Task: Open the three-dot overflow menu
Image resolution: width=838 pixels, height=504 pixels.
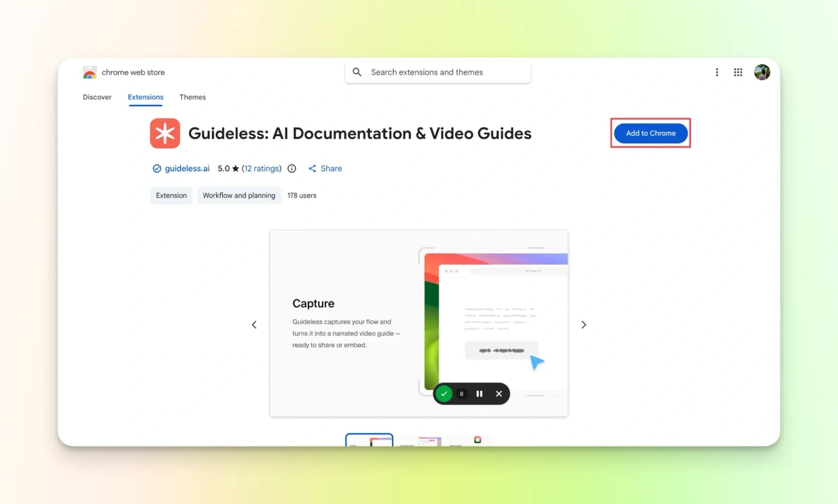Action: 717,72
